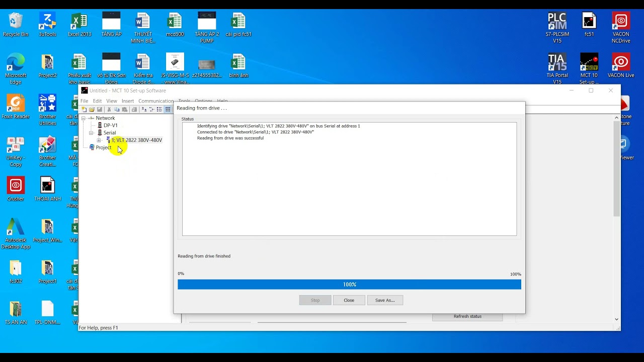This screenshot has width=644, height=362.
Task: Collapse the Network tree node
Action: point(84,118)
